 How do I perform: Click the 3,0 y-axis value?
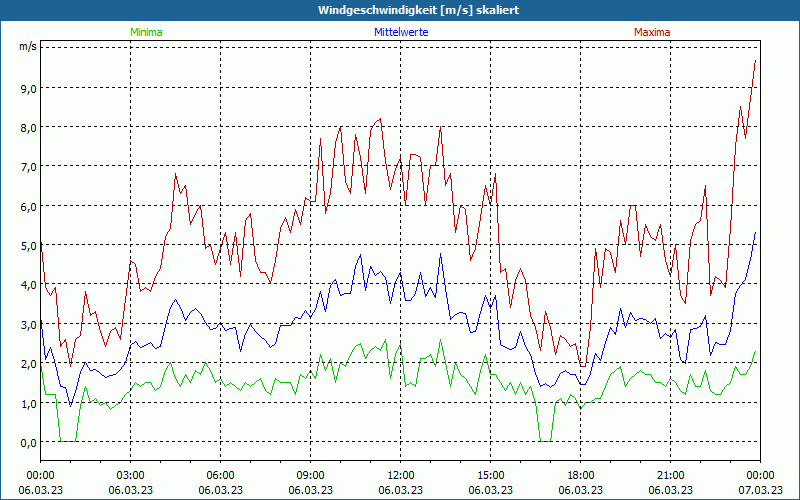(29, 324)
